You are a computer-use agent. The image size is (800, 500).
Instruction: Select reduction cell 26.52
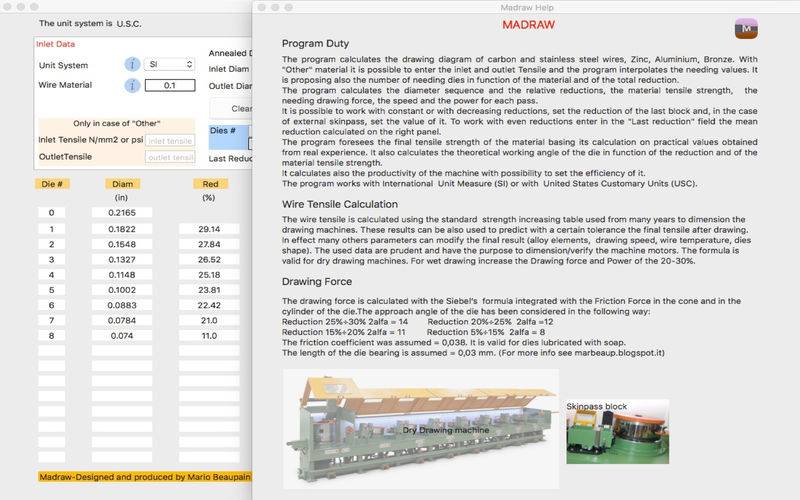pos(209,260)
